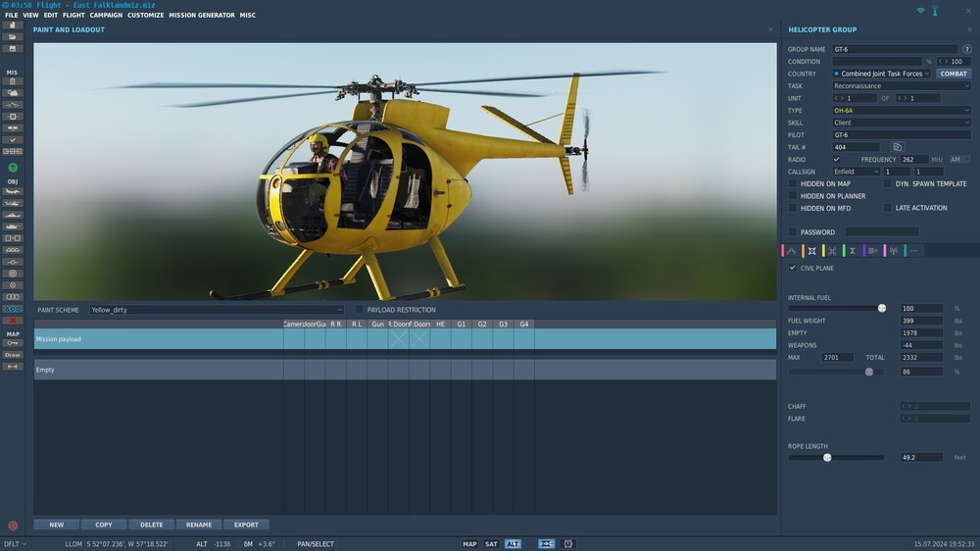This screenshot has height=551, width=980.
Task: Open the Skill dropdown set to Client
Action: (x=902, y=123)
